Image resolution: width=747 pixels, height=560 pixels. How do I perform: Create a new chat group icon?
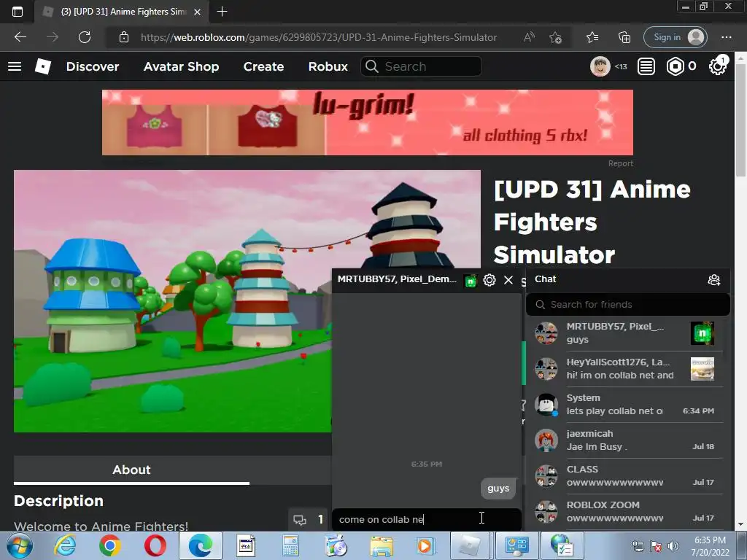tap(713, 280)
